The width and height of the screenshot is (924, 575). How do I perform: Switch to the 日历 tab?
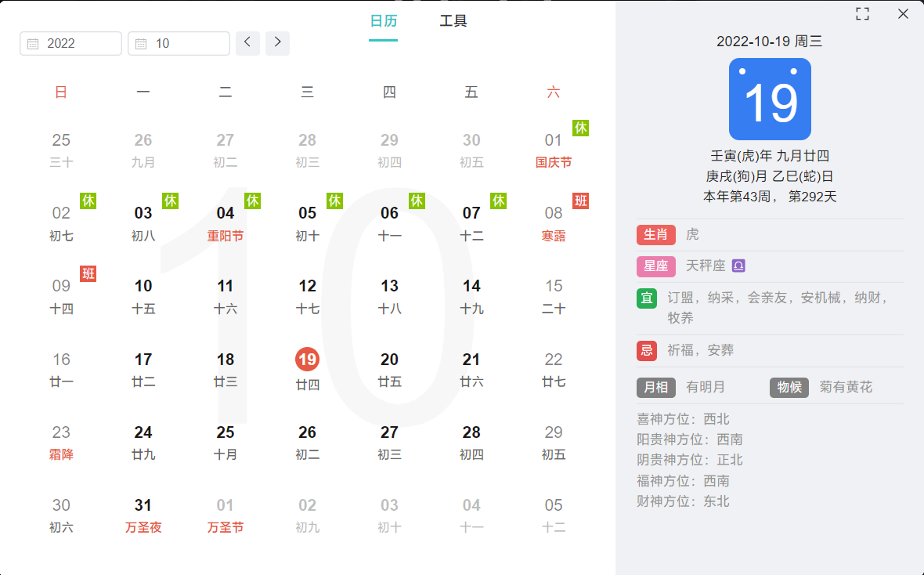click(x=383, y=21)
